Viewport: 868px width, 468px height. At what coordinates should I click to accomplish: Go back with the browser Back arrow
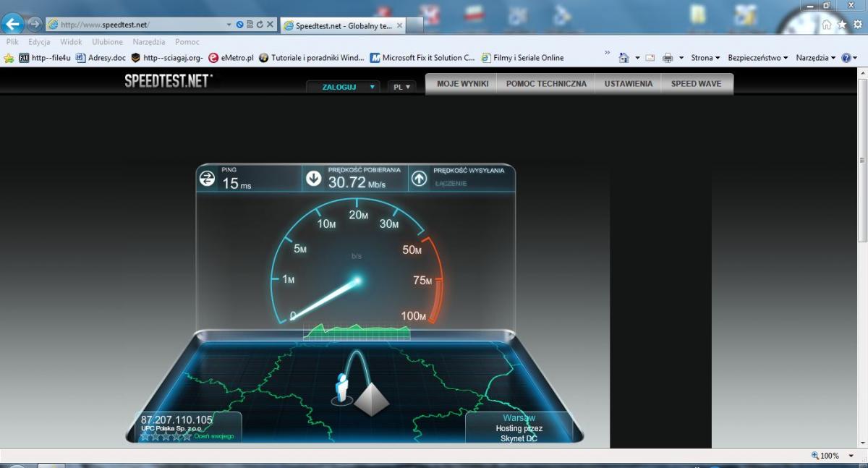[12, 24]
